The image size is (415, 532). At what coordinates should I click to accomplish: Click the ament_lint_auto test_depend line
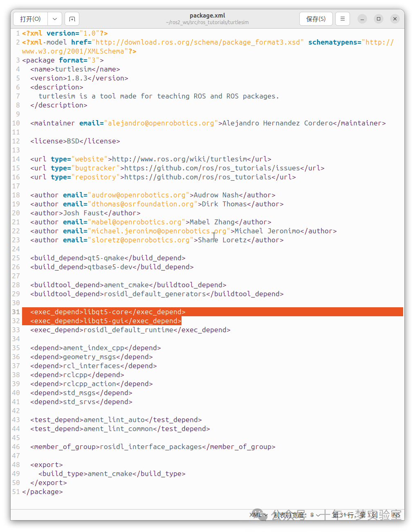(116, 420)
